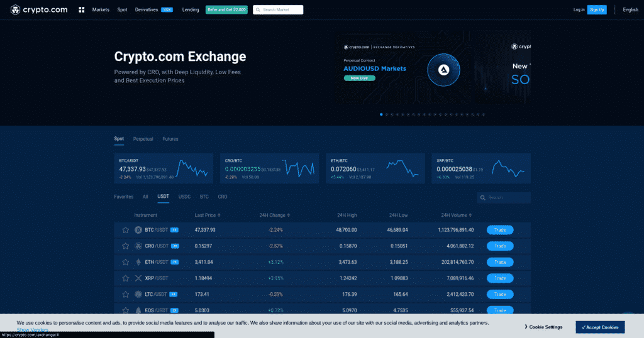
Task: Open the ETH/BTC ticker card
Action: pos(375,168)
